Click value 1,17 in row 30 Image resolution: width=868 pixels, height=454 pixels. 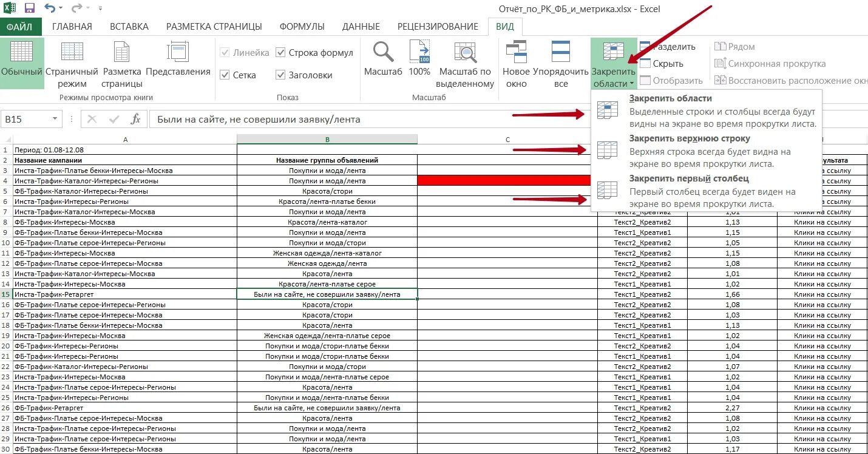tap(732, 449)
